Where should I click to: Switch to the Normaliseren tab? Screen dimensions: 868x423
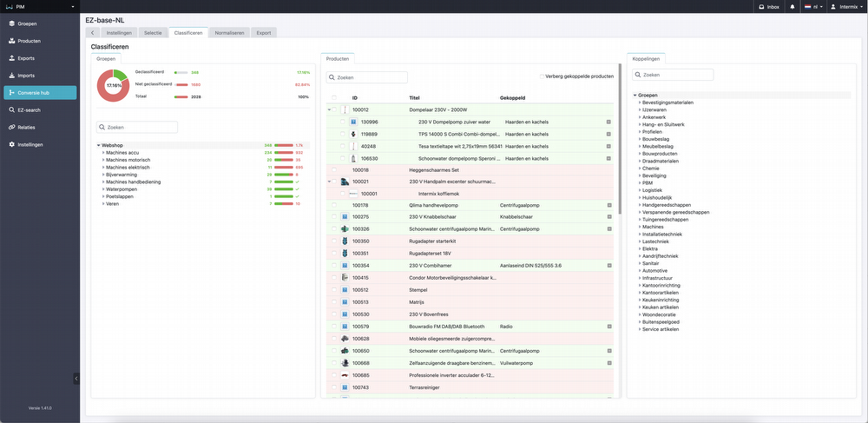tap(230, 33)
